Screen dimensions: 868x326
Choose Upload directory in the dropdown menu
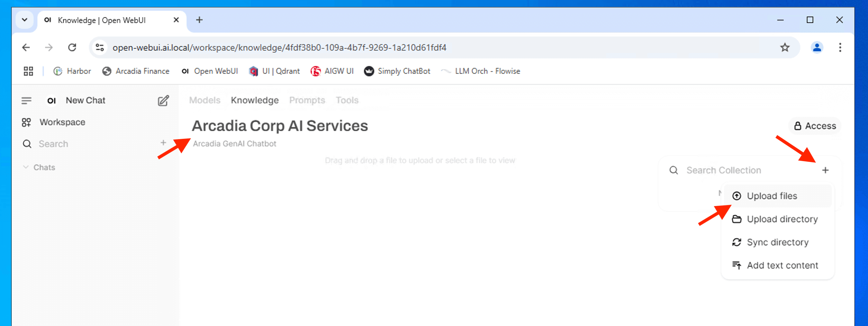click(x=782, y=219)
